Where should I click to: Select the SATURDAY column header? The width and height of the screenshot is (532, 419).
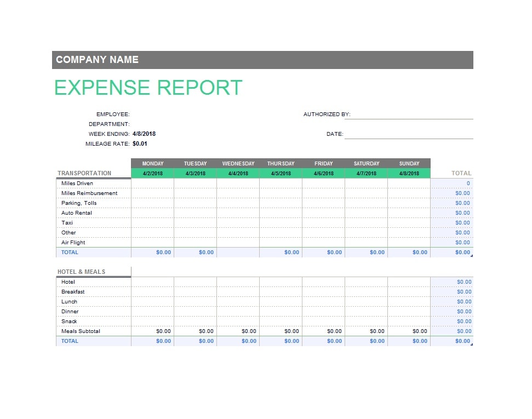tap(367, 164)
